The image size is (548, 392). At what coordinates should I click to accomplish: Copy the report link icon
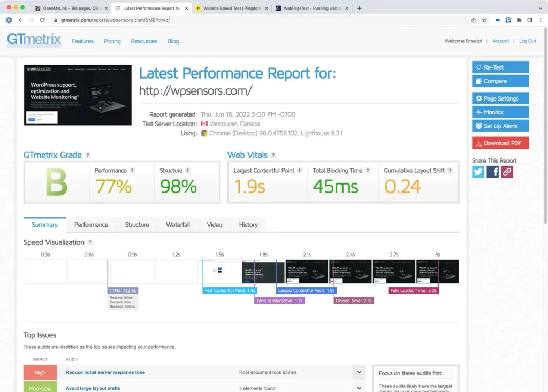[507, 172]
